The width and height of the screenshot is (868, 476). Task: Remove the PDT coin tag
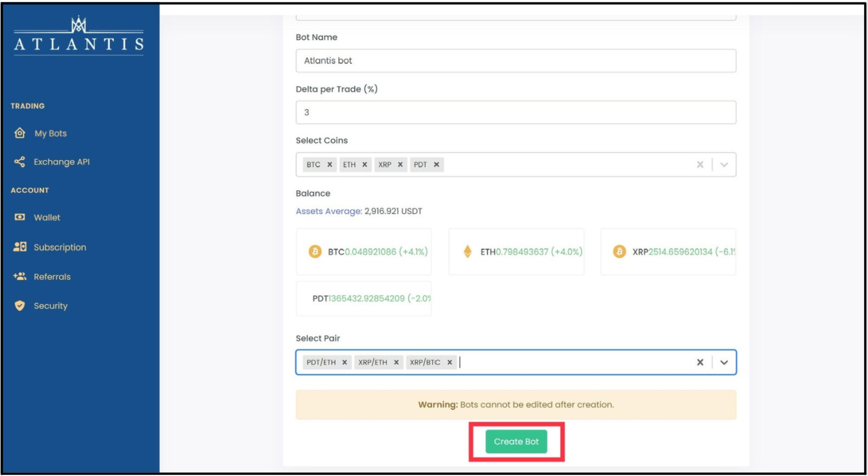pyautogui.click(x=437, y=165)
